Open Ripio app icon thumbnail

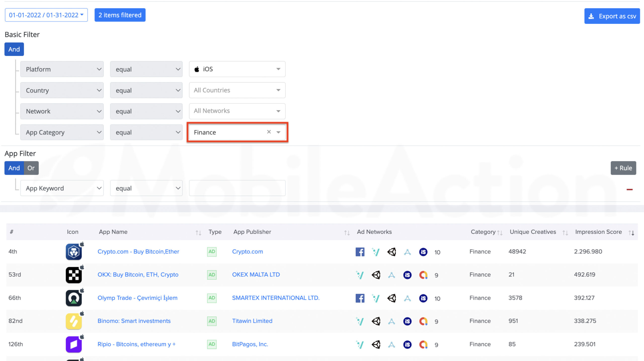tap(74, 344)
